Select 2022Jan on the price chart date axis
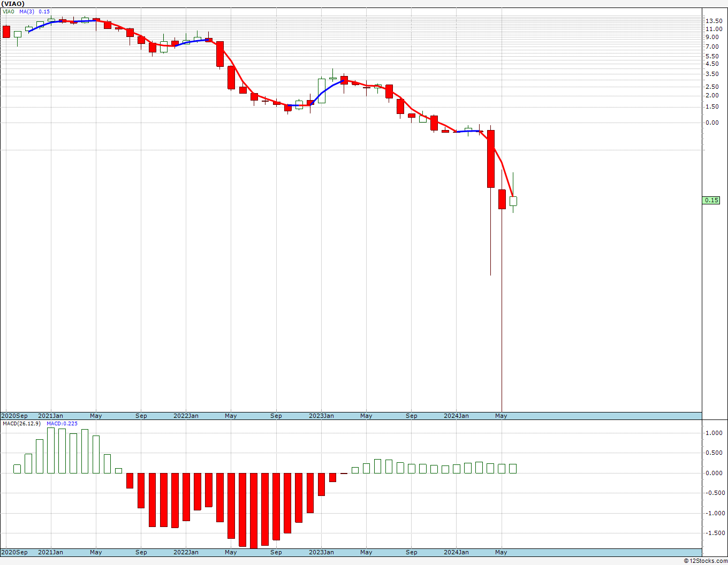 (x=186, y=416)
